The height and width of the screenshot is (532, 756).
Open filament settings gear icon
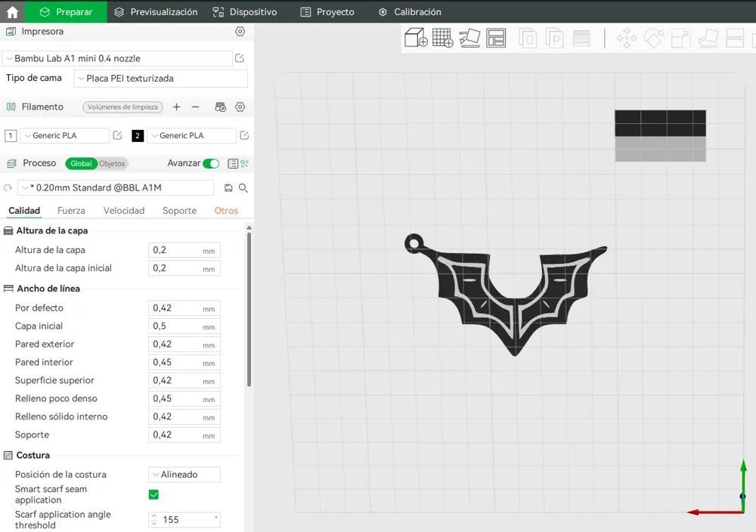pos(240,107)
